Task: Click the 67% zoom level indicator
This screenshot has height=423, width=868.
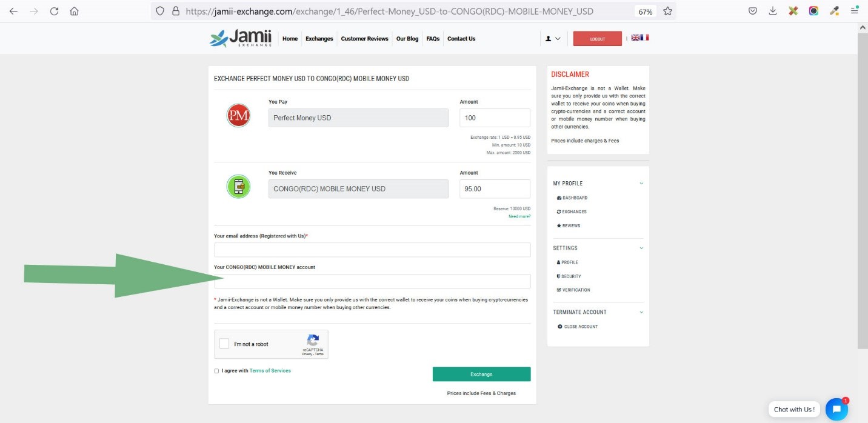Action: coord(646,12)
